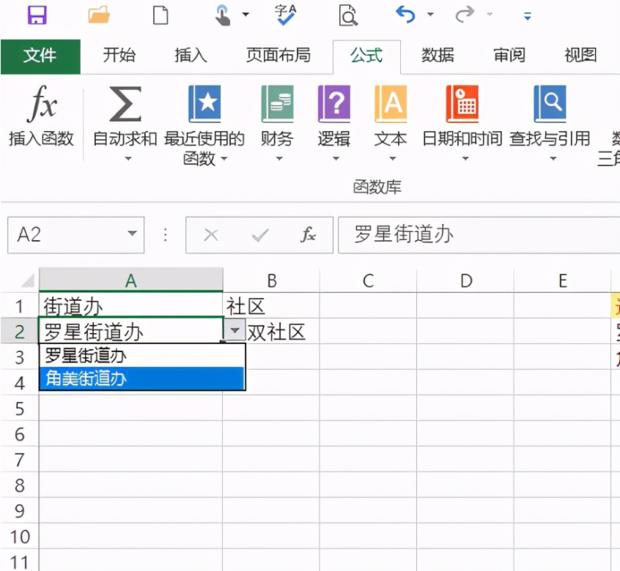Switch to the Page Layout (页面布局) tab

(278, 56)
